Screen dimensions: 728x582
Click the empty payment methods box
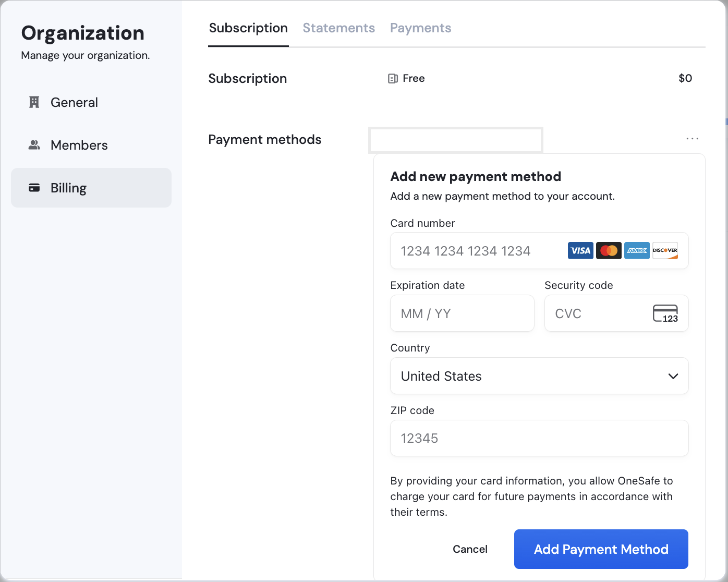tap(456, 140)
